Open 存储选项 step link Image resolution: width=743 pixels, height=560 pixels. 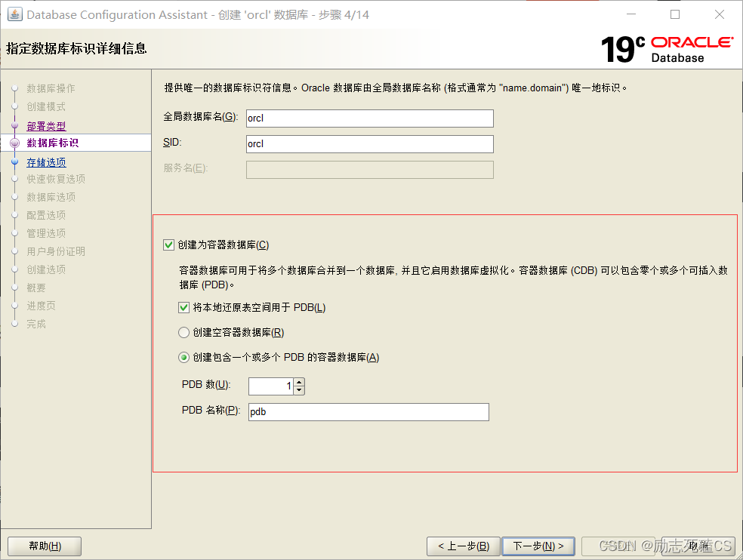[x=47, y=162]
